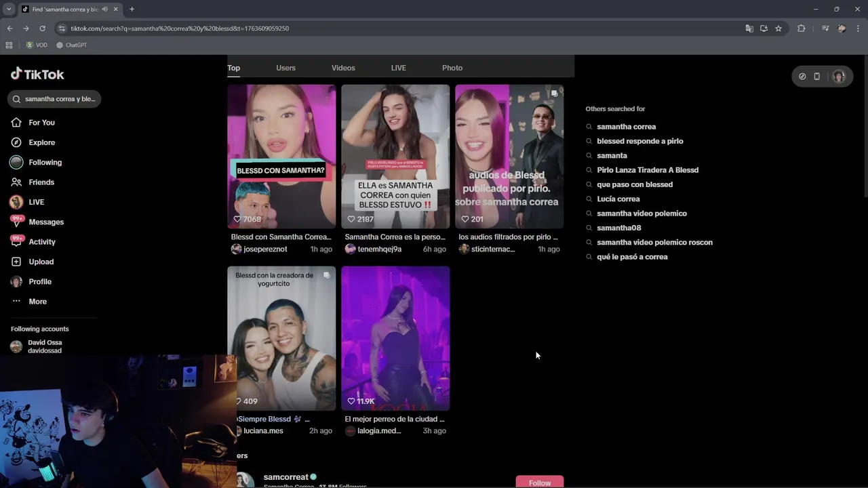Switch to the Users tab
Viewport: 868px width, 488px height.
pos(285,68)
